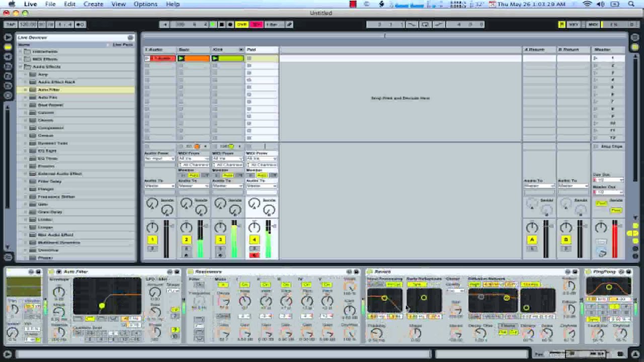Stop playback with the transport Stop button
Viewport: 644px width, 362px height.
[221, 24]
